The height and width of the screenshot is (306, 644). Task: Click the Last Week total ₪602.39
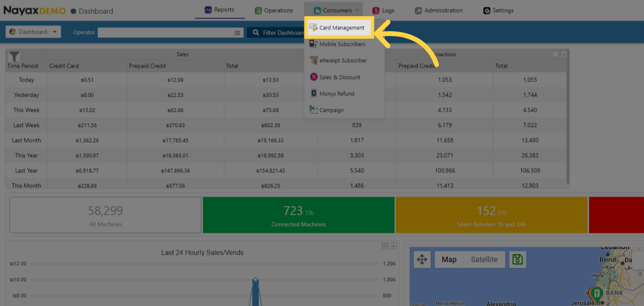tap(271, 125)
